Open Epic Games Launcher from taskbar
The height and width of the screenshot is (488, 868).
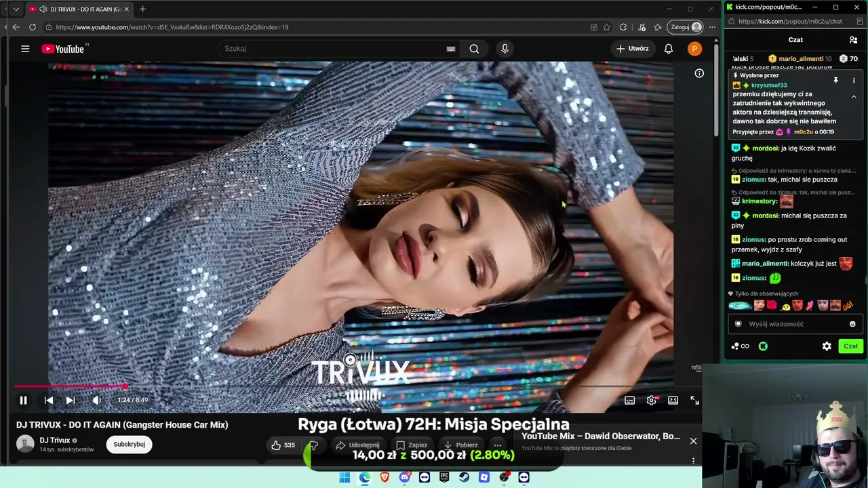pos(444,478)
